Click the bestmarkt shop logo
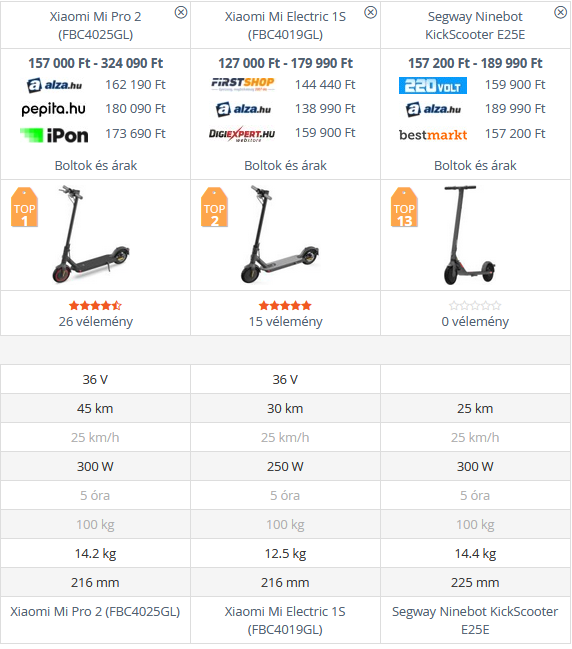The height and width of the screenshot is (649, 572). coord(433,135)
